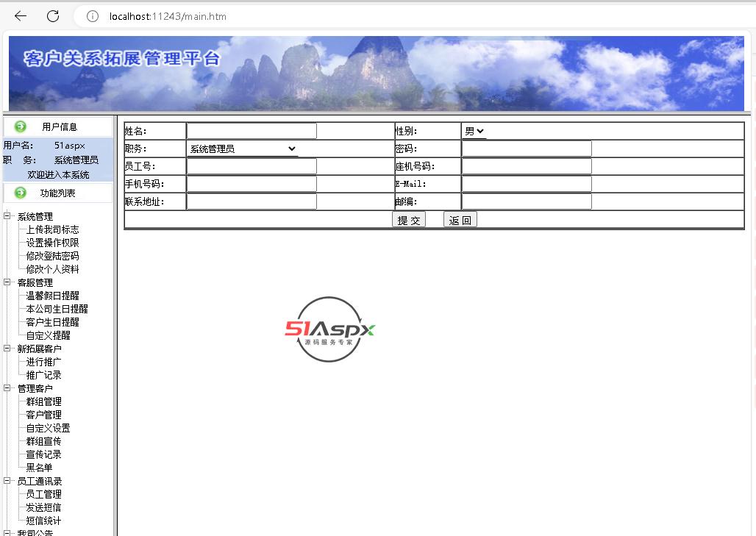Select 自定义提醒 in the tree
756x536 pixels.
coord(49,335)
